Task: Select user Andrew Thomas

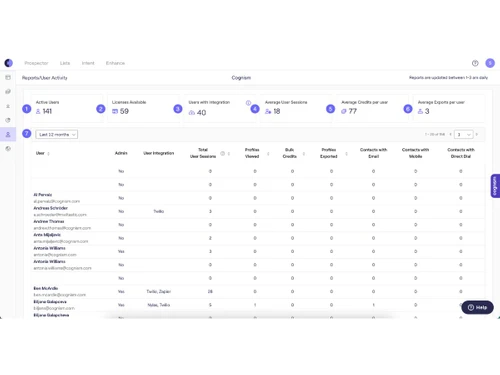Action: click(49, 221)
